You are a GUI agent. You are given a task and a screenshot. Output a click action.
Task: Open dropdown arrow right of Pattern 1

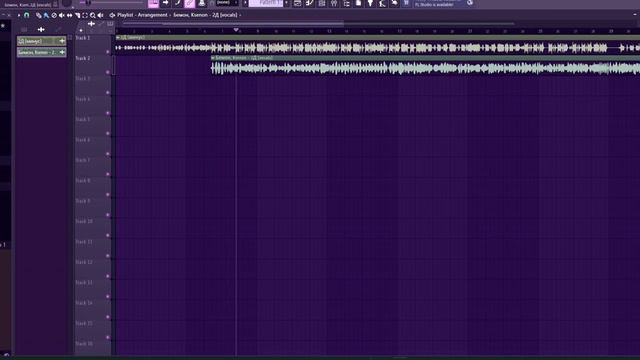(x=286, y=3)
